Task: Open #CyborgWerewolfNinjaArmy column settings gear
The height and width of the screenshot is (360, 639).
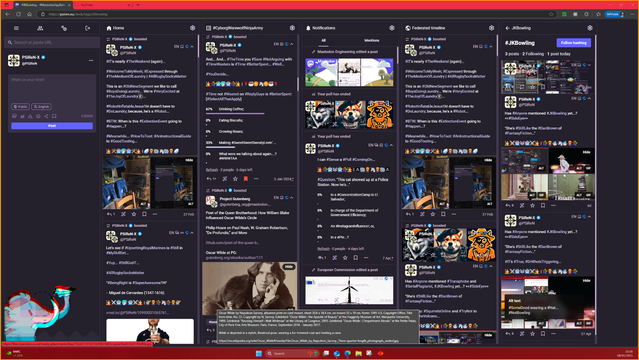Action: coord(292,28)
